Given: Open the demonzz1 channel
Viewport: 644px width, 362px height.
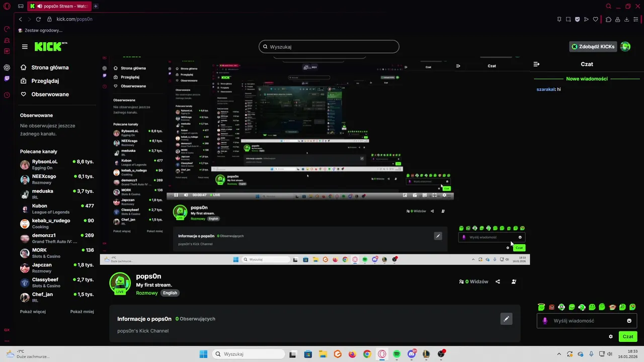Looking at the screenshot, I should [57, 238].
